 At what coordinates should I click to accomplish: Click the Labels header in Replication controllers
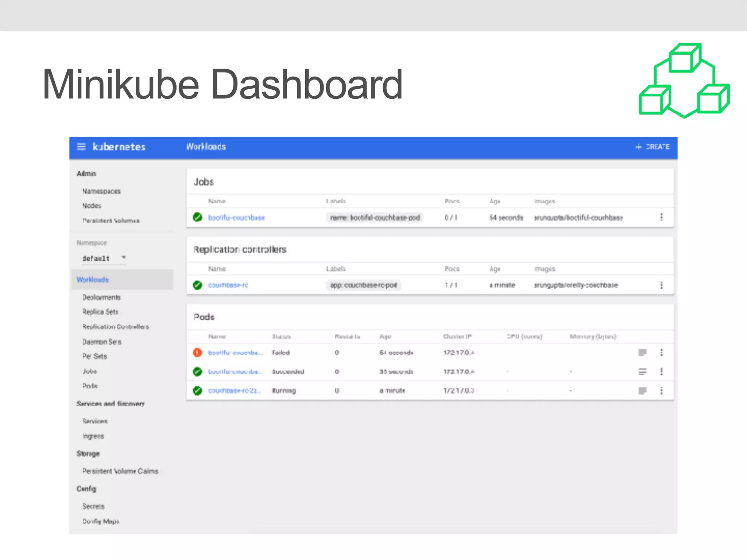(x=336, y=269)
